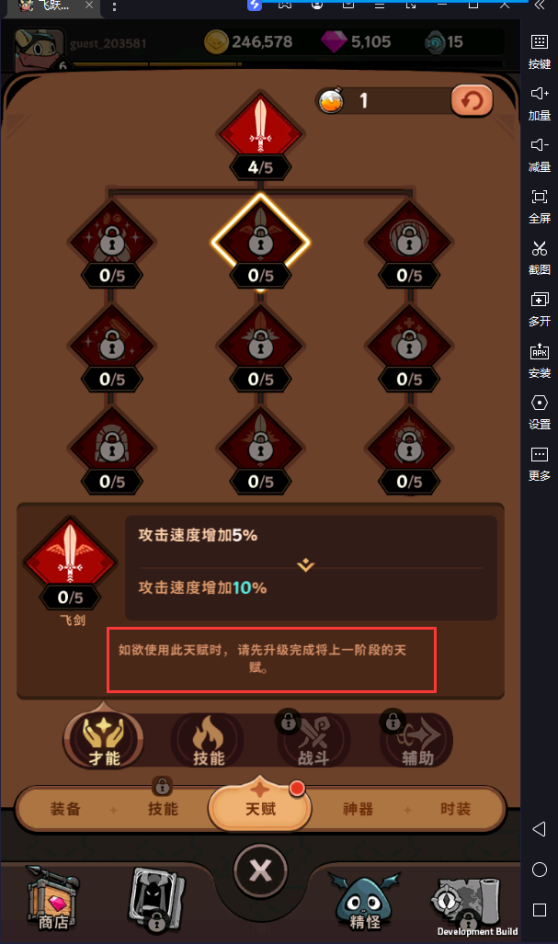This screenshot has width=558, height=944.
Task: Switch to the 技能 flame category
Action: click(208, 740)
